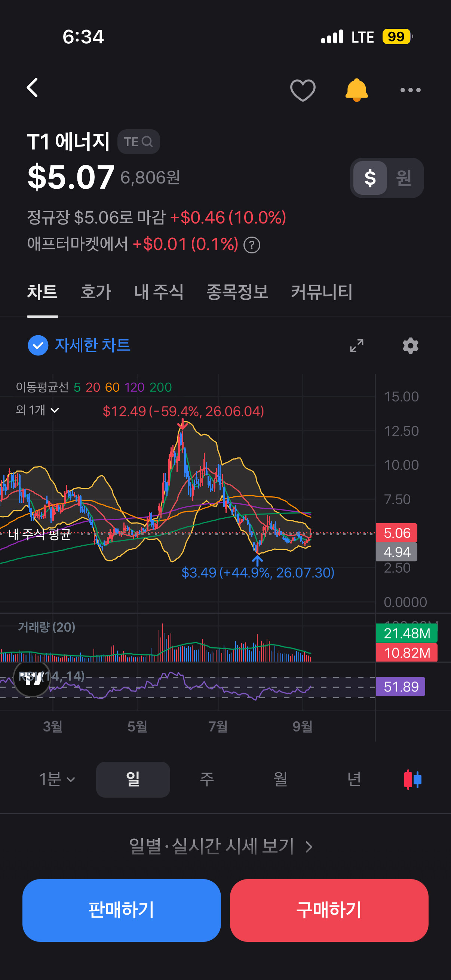
Task: Switch to the 호가 tab
Action: [95, 292]
